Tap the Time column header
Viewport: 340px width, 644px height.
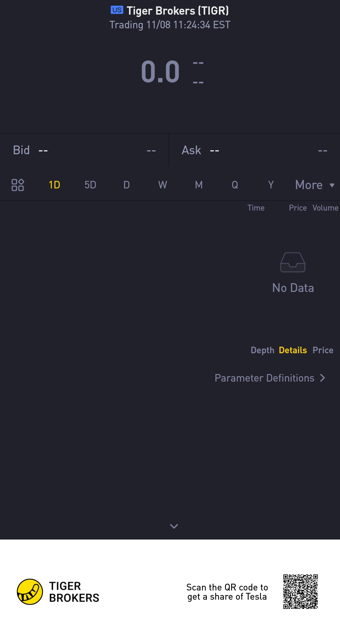(256, 208)
